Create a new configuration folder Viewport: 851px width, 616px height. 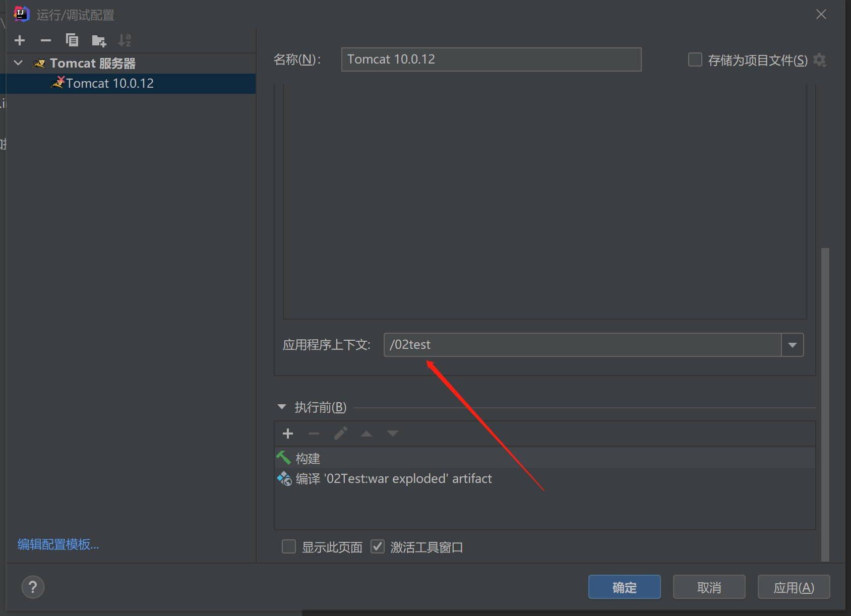[x=99, y=40]
